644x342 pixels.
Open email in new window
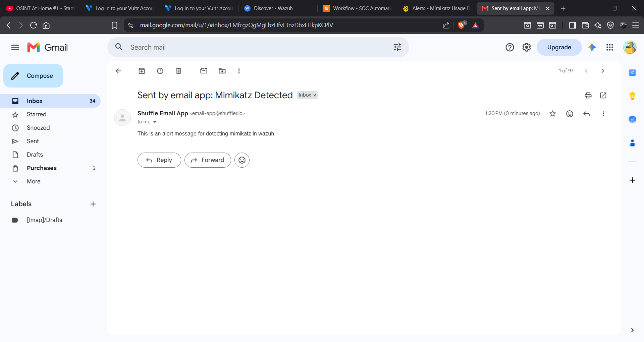(603, 95)
